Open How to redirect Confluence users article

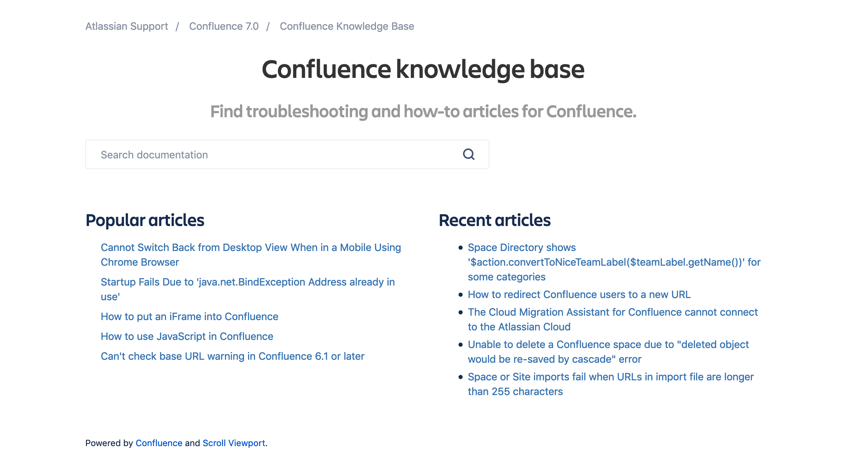point(579,294)
